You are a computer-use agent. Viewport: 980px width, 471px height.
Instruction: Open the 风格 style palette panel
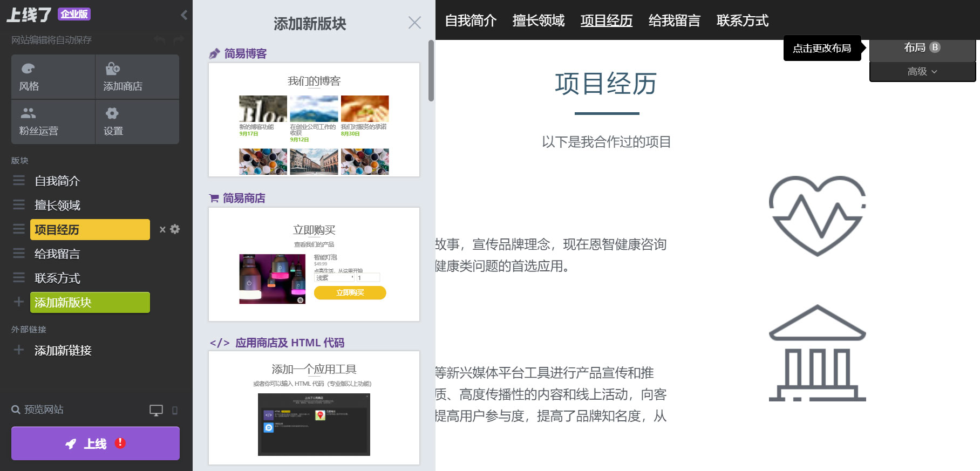coord(53,77)
